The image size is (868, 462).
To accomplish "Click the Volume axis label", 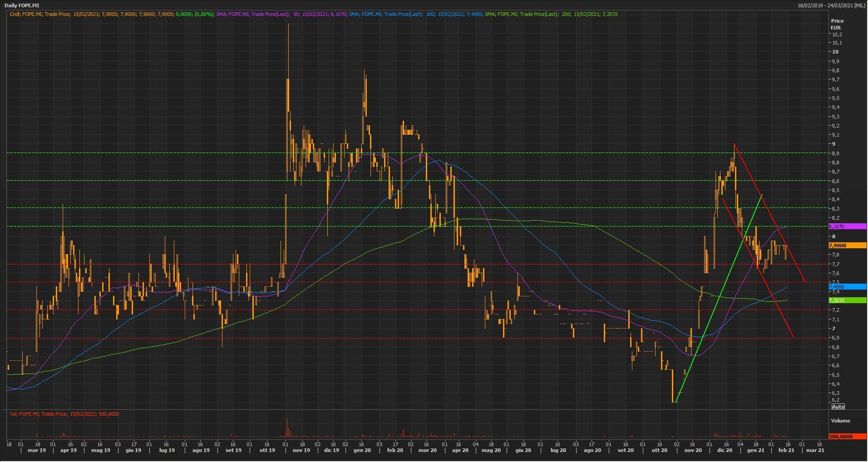I will click(x=840, y=421).
